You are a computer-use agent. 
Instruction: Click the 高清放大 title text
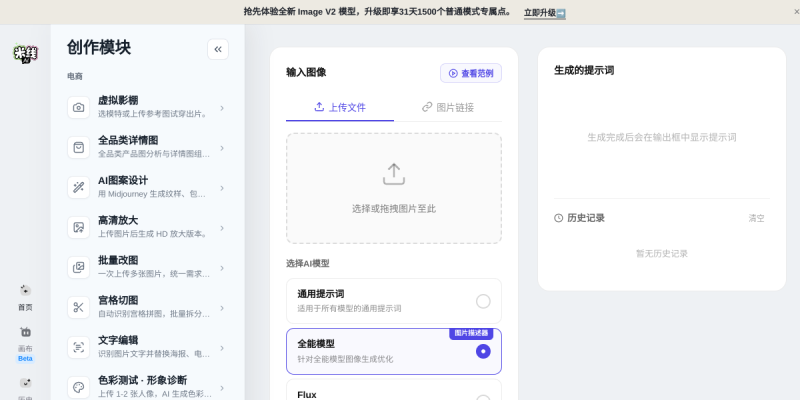point(118,220)
